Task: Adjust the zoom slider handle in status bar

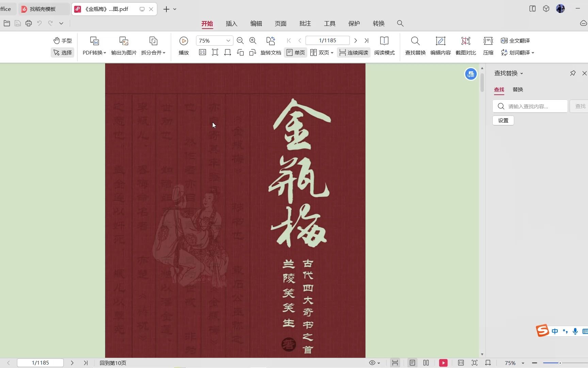Action: pyautogui.click(x=560, y=363)
